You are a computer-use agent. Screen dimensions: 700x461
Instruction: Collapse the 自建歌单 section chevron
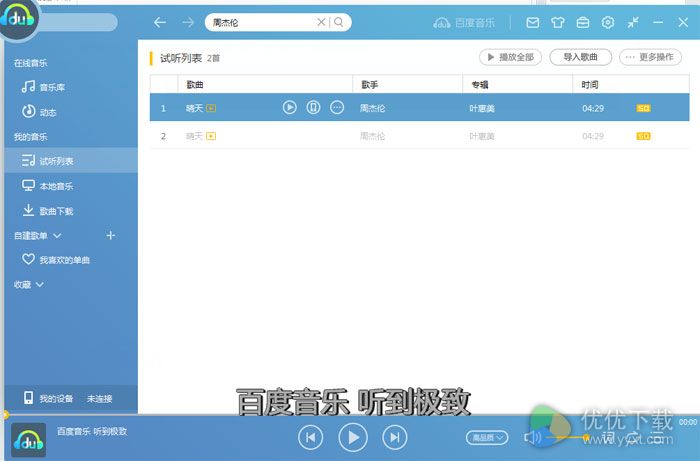(x=57, y=235)
